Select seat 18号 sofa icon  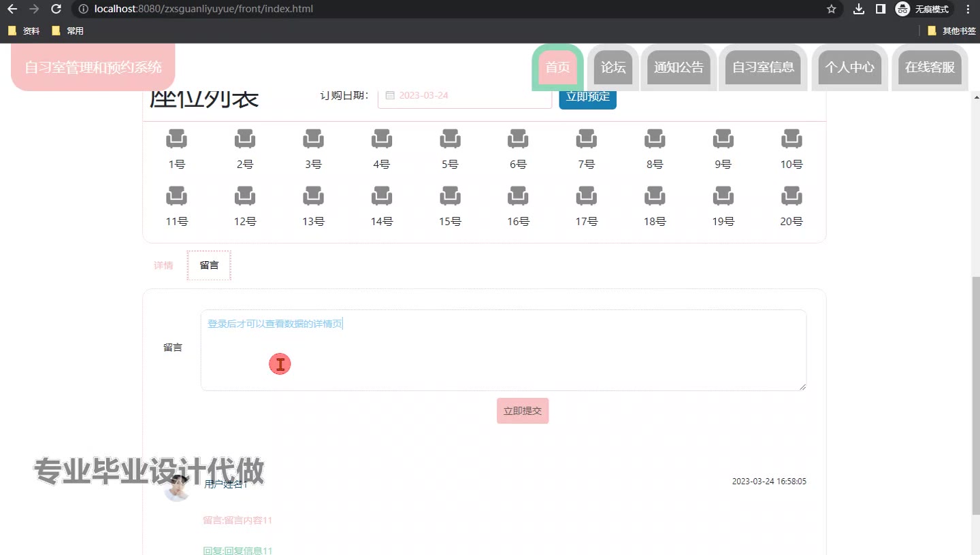coord(655,196)
